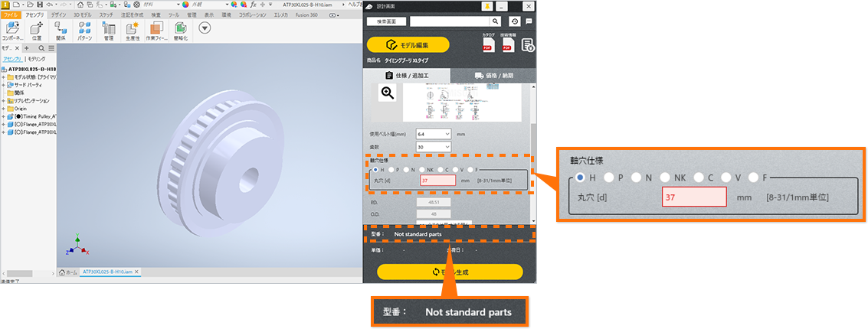The width and height of the screenshot is (868, 329).
Task: Open the 歯数 dropdown showing 30
Action: 434,146
